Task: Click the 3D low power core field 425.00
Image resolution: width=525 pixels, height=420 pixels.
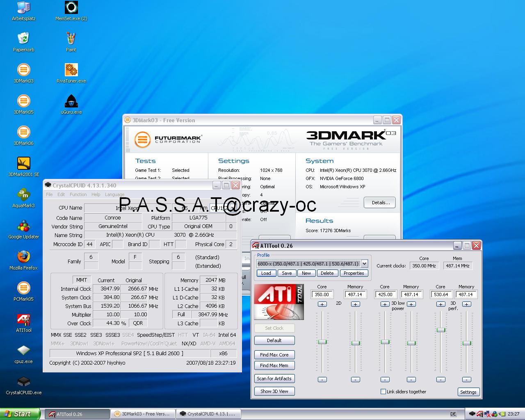Action: pos(385,294)
